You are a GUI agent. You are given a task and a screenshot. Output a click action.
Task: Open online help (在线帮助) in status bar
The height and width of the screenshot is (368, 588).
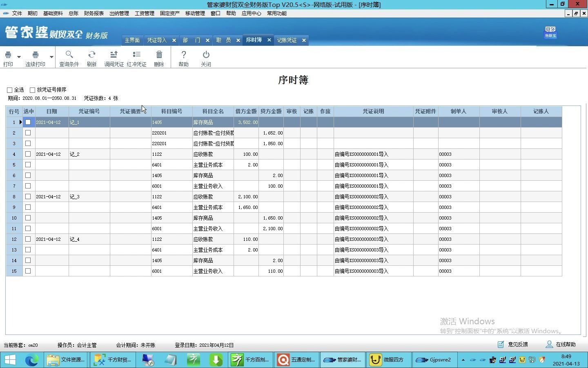point(561,345)
